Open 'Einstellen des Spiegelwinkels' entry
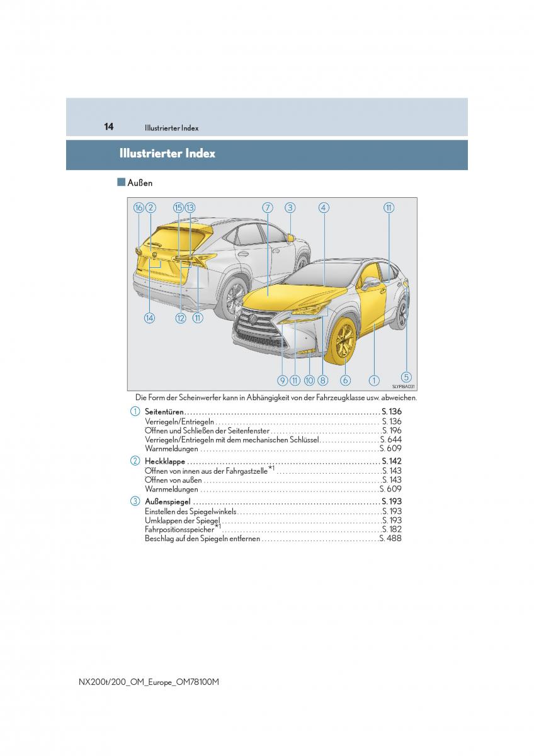The height and width of the screenshot is (756, 534). pyautogui.click(x=273, y=512)
